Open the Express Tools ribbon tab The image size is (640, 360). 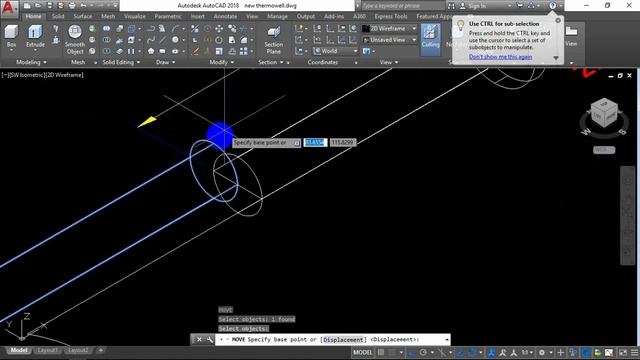click(391, 16)
